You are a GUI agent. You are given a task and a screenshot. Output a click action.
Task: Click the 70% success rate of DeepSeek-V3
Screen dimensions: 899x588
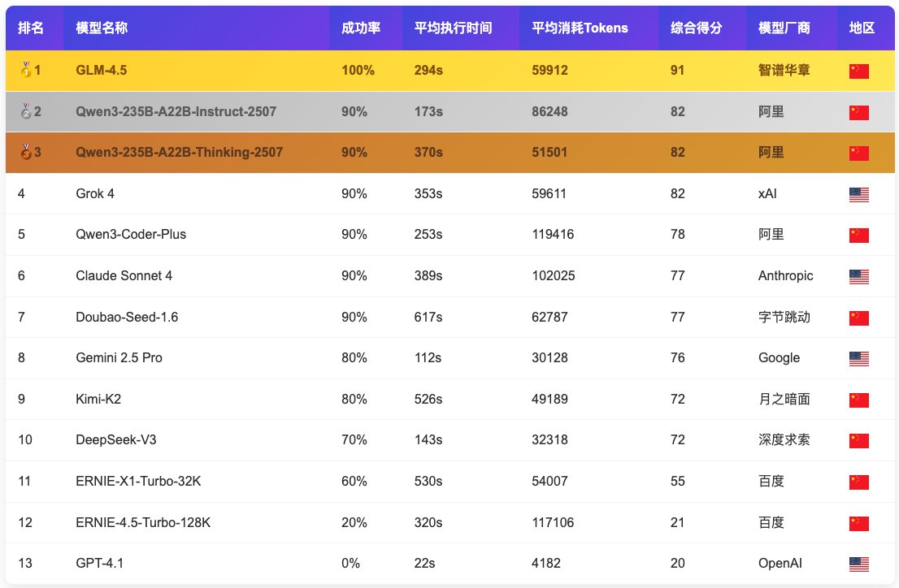pyautogui.click(x=354, y=439)
